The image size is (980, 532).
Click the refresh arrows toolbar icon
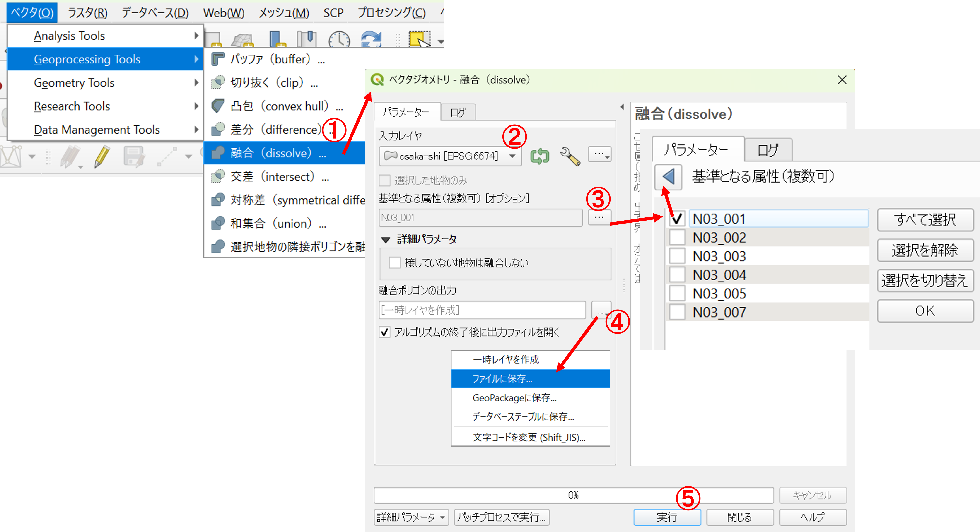point(371,39)
